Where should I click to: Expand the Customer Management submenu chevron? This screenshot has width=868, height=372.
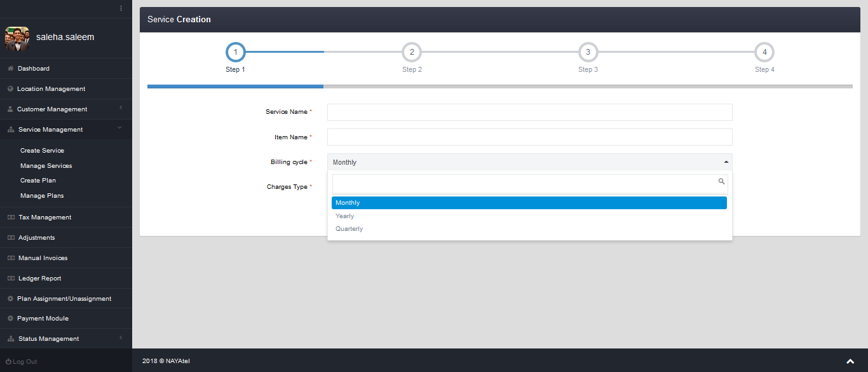point(121,108)
